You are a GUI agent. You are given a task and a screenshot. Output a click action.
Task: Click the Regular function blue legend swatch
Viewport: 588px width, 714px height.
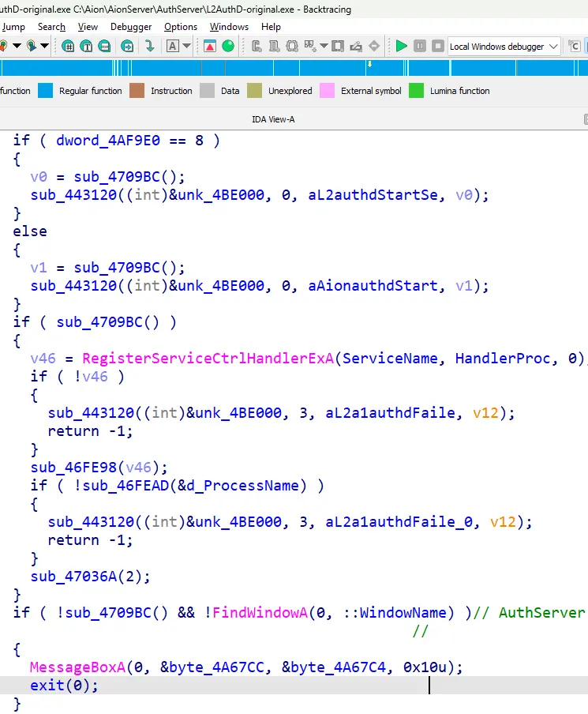46,91
